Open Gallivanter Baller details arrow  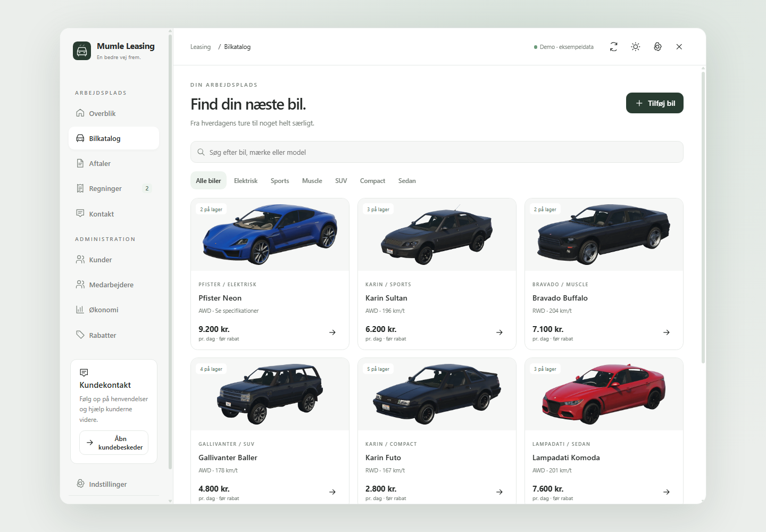[x=332, y=492]
